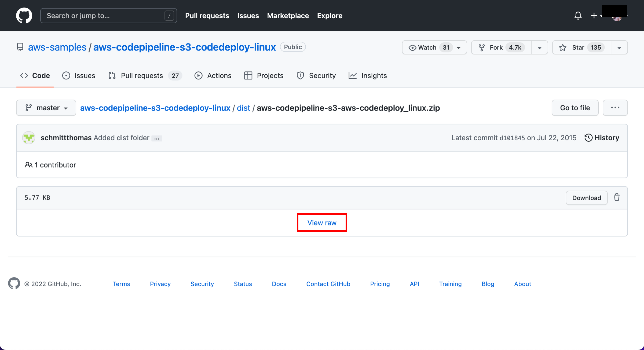Viewport: 644px width, 350px height.
Task: Expand the Star lists dropdown arrow
Action: tap(619, 48)
